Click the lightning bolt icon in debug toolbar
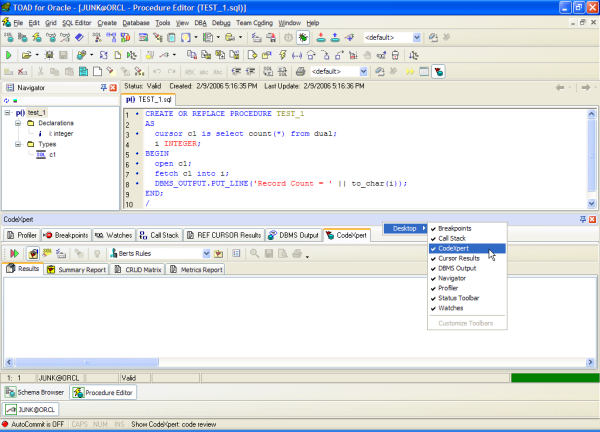Image resolution: width=600 pixels, height=432 pixels. pos(282,55)
